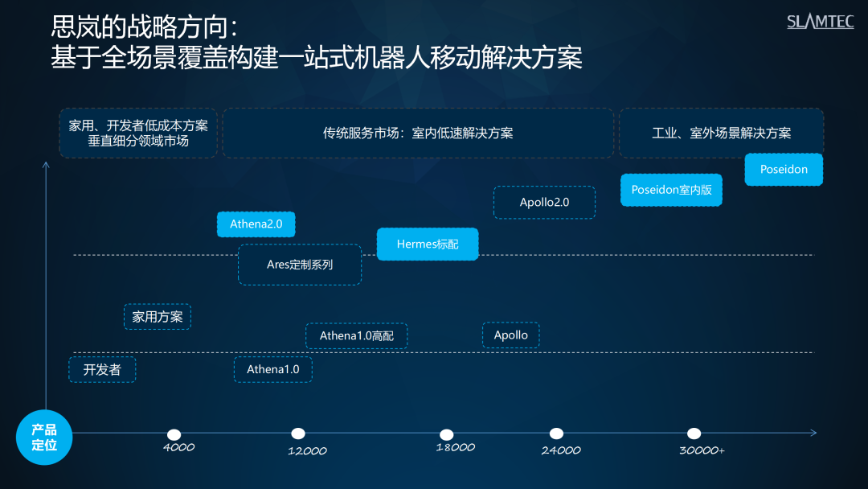The width and height of the screenshot is (868, 489).
Task: Click the 18000 price axis marker
Action: 447,434
